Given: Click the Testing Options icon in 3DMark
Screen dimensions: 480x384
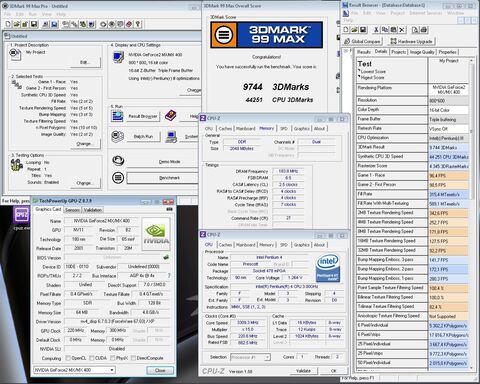Looking at the screenshot, I should (17, 165).
